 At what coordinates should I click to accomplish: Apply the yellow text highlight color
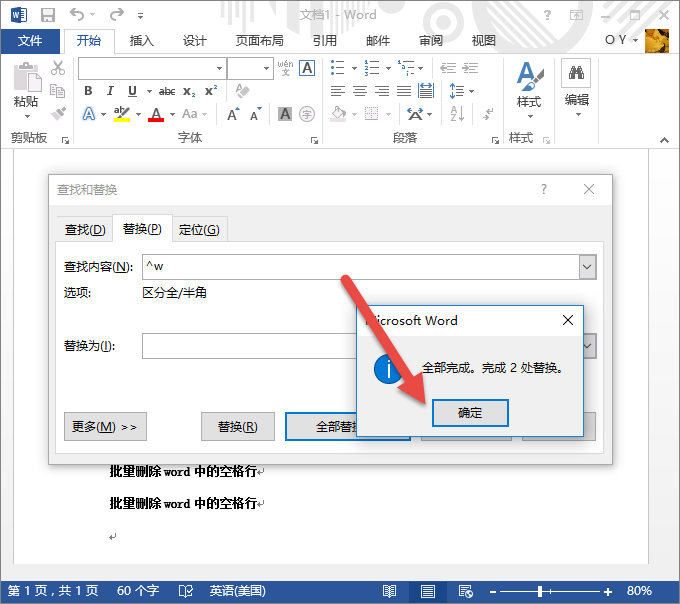point(122,114)
